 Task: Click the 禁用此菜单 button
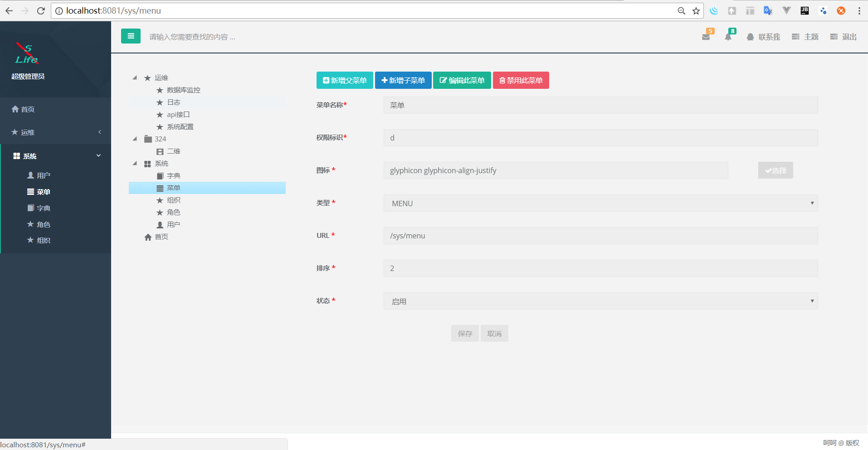(521, 80)
